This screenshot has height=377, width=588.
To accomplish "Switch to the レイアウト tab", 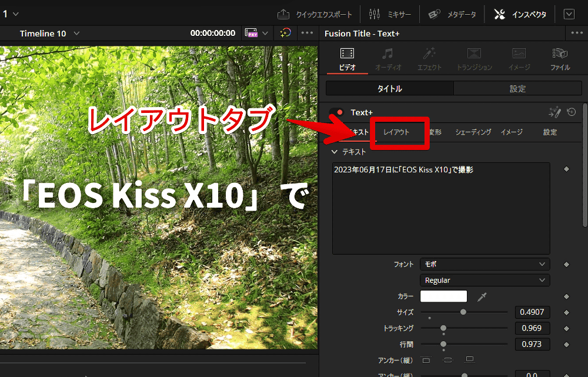I will tap(396, 132).
